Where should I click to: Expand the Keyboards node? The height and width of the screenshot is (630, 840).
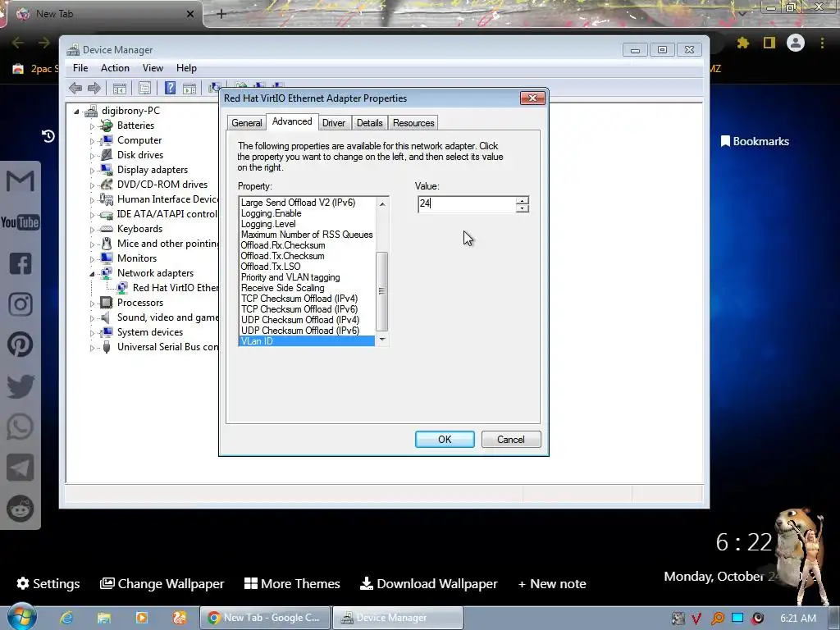tap(92, 230)
